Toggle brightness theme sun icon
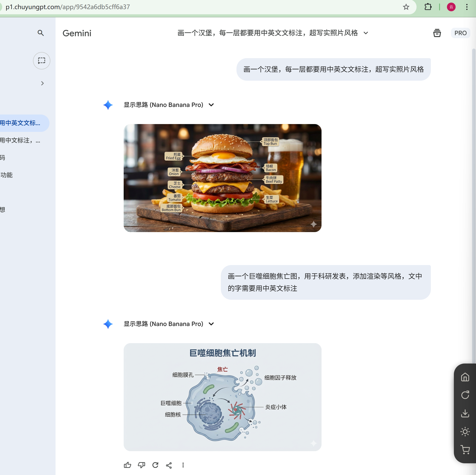 465,431
